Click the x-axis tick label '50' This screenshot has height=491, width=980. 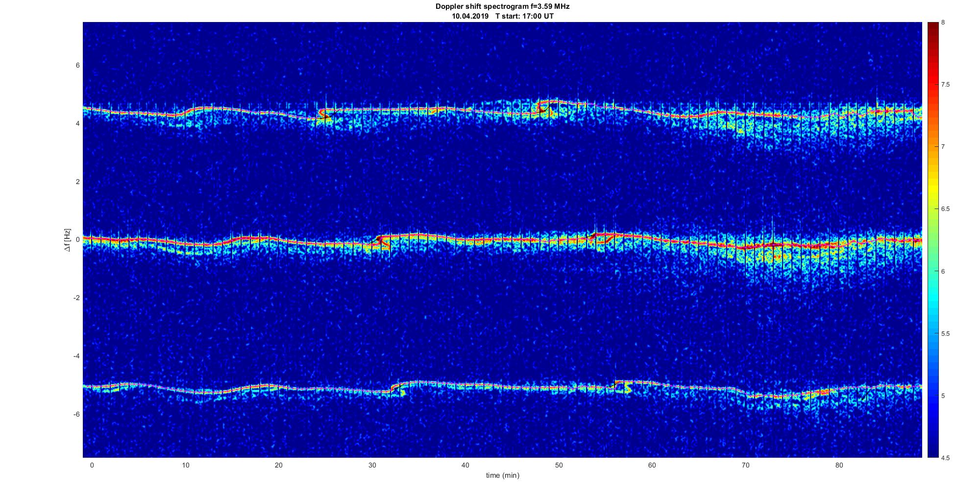click(559, 465)
